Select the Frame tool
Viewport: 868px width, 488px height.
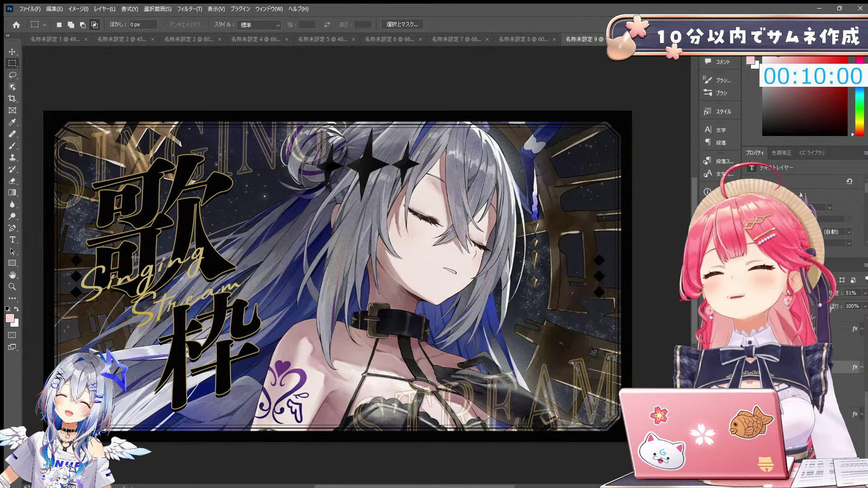[12, 110]
